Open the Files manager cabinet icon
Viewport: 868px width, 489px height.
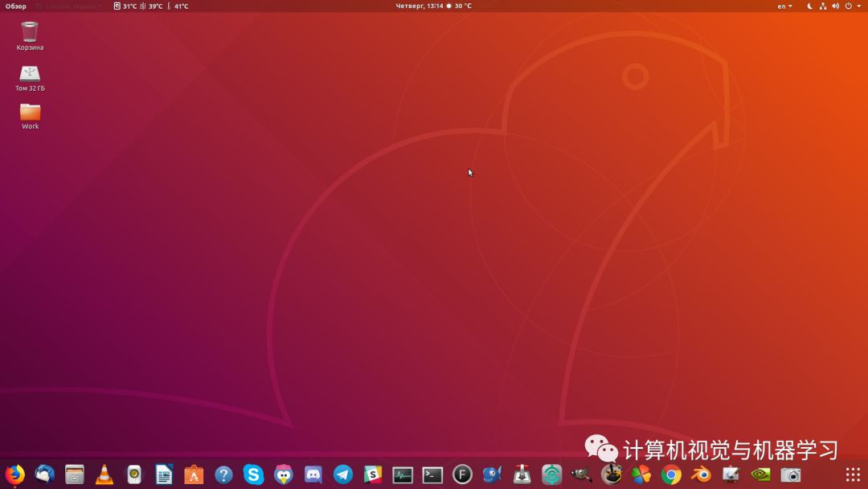pyautogui.click(x=75, y=475)
